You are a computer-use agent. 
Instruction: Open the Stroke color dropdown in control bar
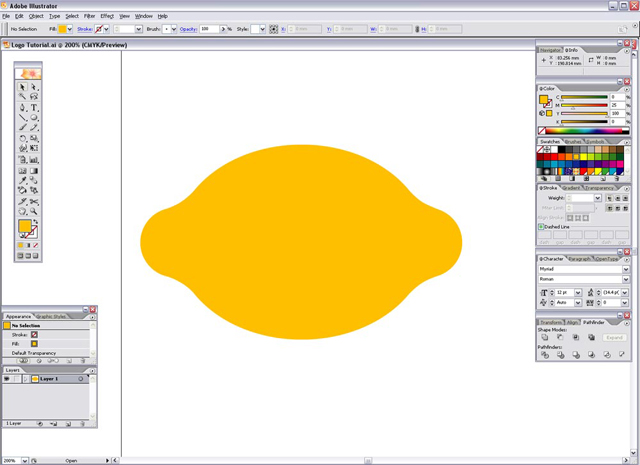[x=107, y=29]
